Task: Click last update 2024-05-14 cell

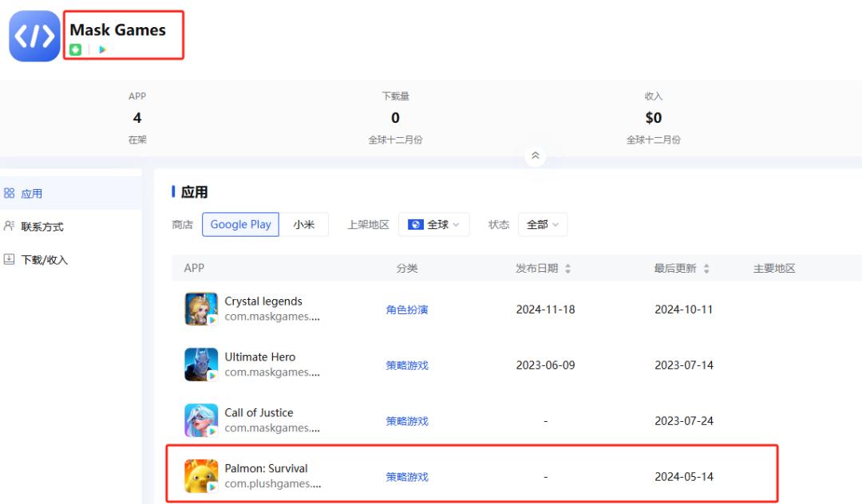Action: [x=684, y=477]
